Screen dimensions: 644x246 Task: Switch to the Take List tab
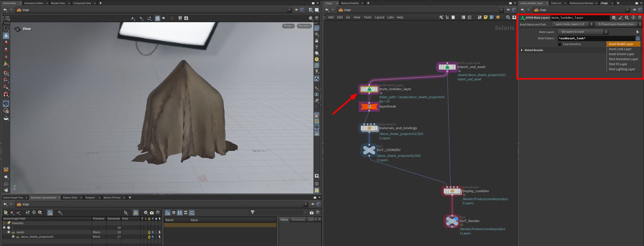(x=556, y=3)
